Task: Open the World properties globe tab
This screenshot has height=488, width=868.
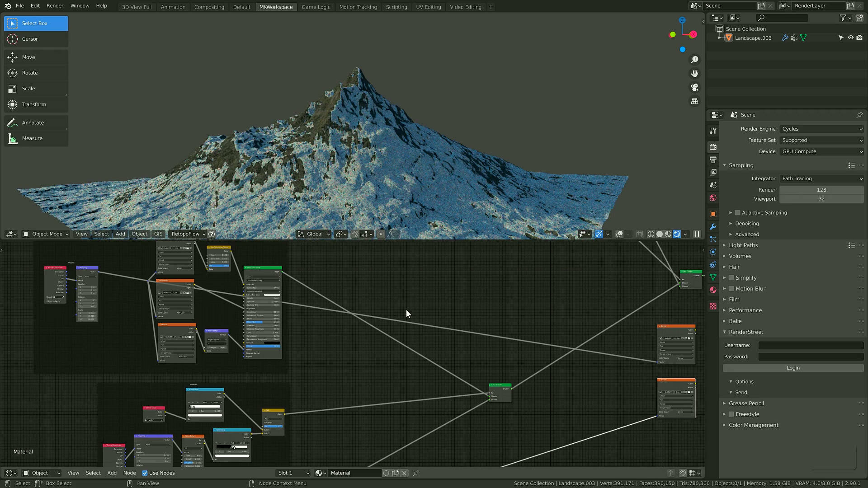Action: click(x=713, y=198)
